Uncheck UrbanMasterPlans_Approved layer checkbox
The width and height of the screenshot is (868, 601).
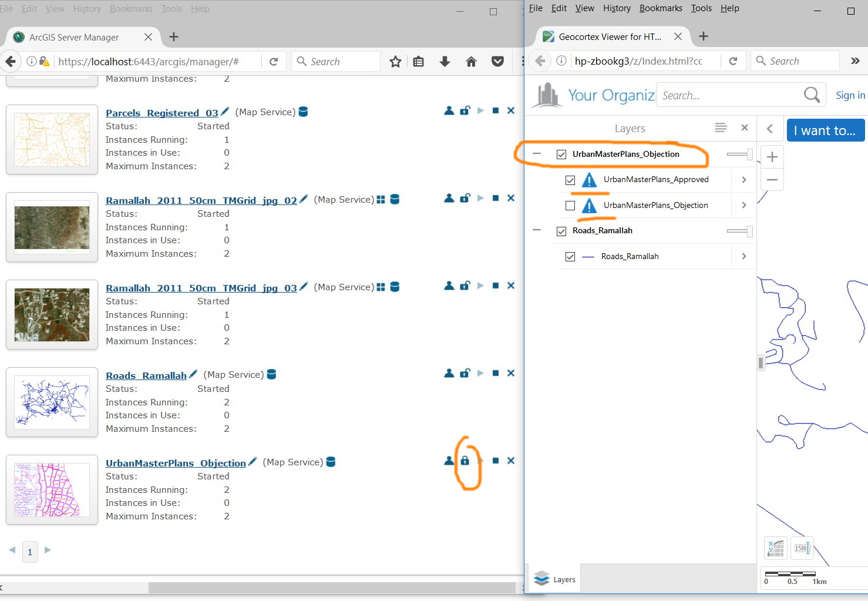click(570, 180)
